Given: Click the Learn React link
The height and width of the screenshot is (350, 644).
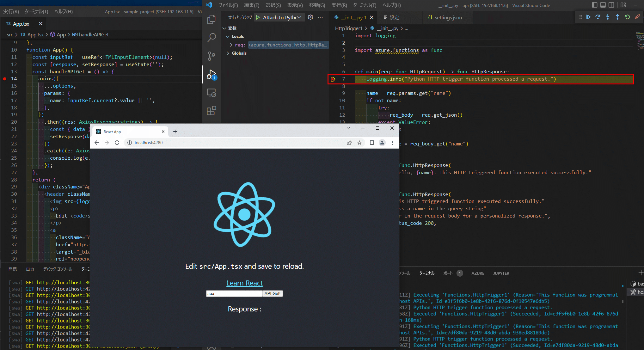Looking at the screenshot, I should click(x=244, y=283).
